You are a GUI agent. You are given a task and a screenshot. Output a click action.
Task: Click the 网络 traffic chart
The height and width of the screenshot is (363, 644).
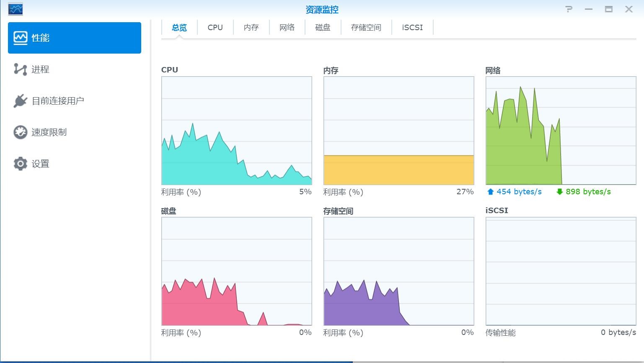pos(561,131)
